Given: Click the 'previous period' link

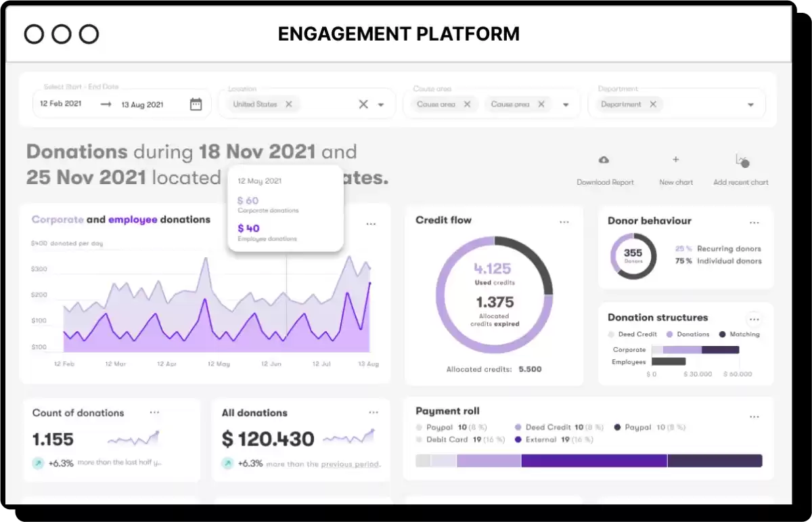Looking at the screenshot, I should (x=350, y=464).
